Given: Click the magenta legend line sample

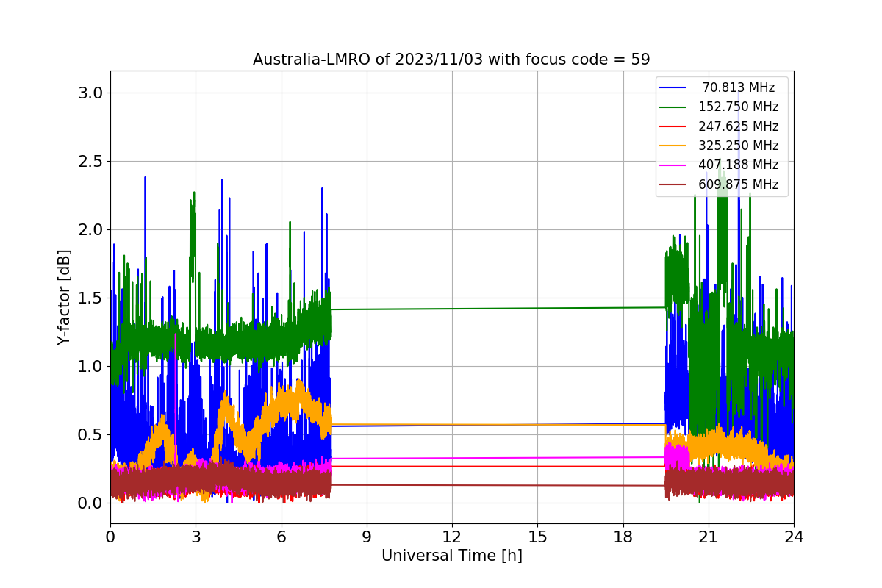Looking at the screenshot, I should point(673,165).
